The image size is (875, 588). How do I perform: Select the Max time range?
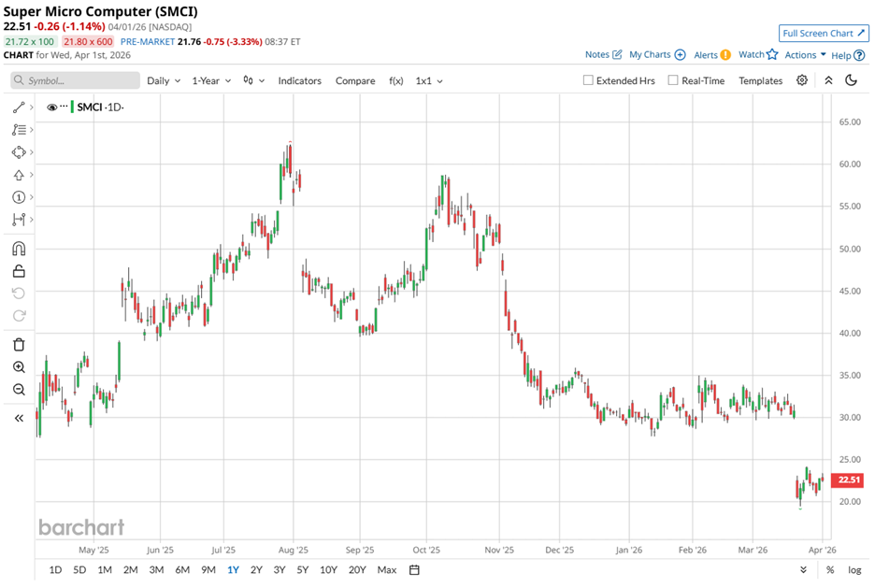pos(387,569)
